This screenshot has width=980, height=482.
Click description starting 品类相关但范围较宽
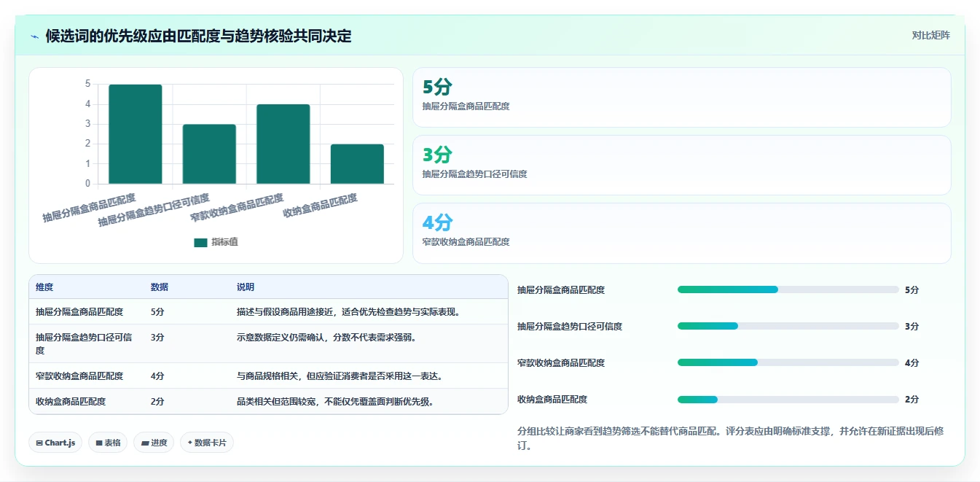pos(335,402)
